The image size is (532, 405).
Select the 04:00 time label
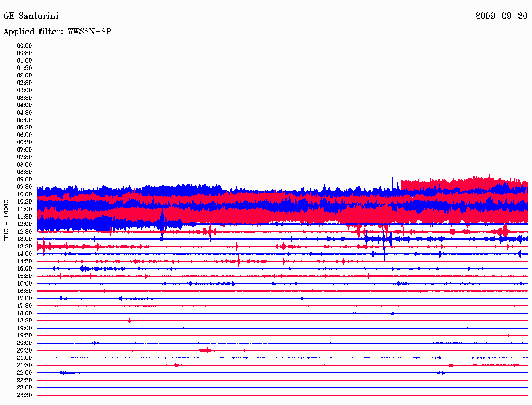click(24, 105)
